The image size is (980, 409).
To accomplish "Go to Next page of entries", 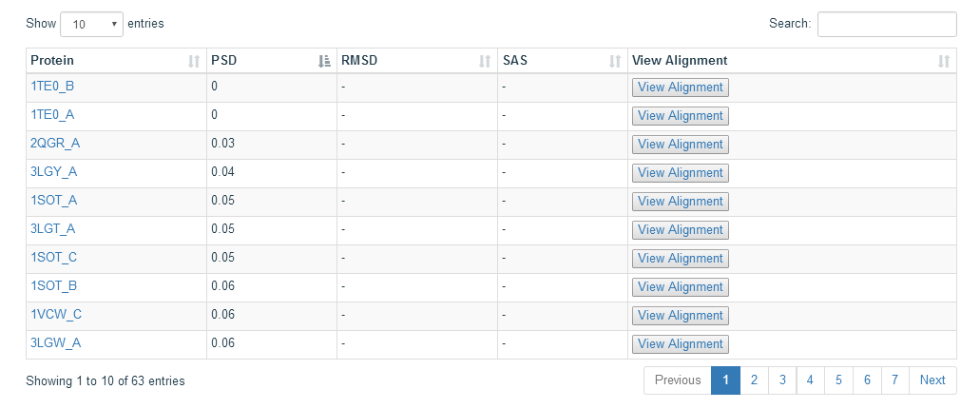I will 932,380.
